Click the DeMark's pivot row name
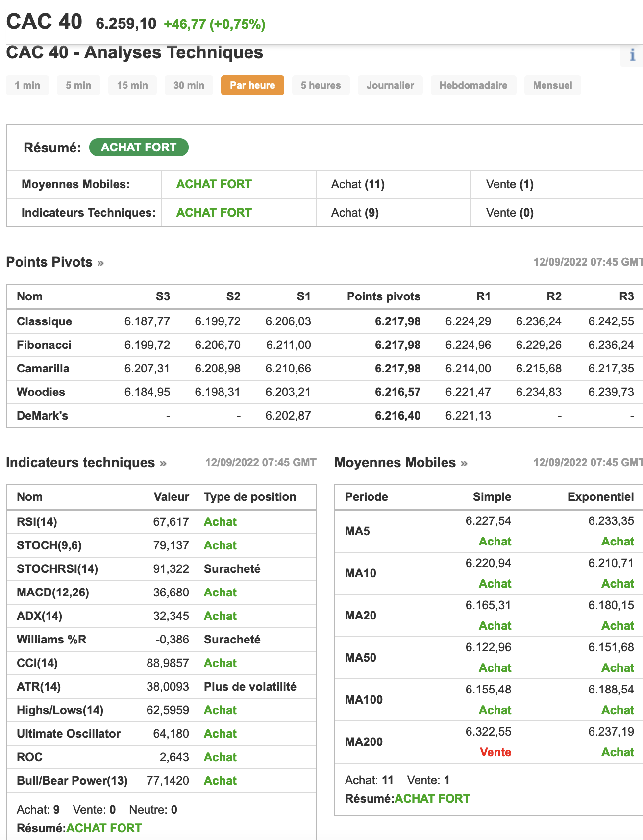643x840 pixels. [x=42, y=416]
